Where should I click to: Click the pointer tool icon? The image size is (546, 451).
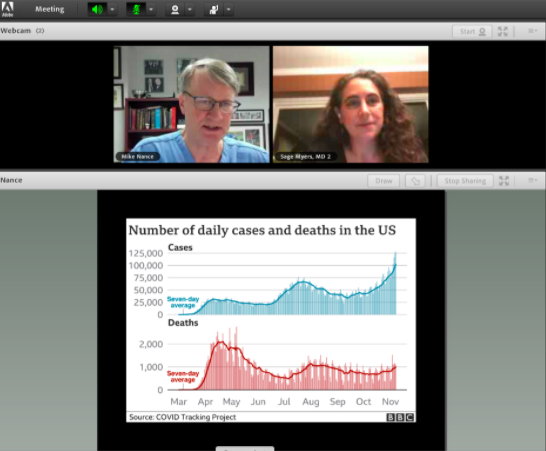(x=415, y=181)
